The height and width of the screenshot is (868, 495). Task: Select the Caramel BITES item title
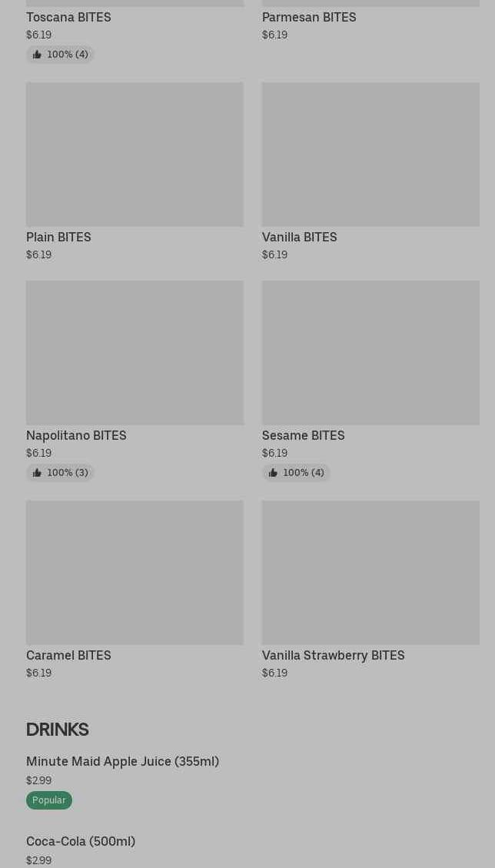point(68,656)
